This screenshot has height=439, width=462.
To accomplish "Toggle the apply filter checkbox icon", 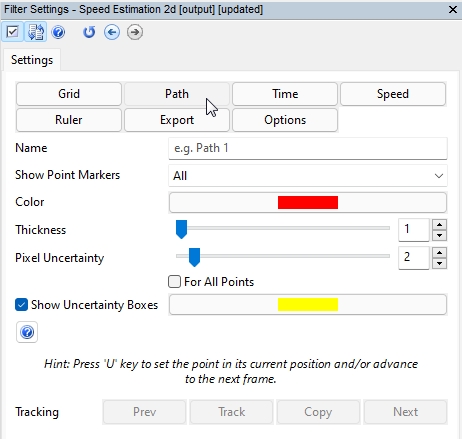I will pyautogui.click(x=12, y=32).
